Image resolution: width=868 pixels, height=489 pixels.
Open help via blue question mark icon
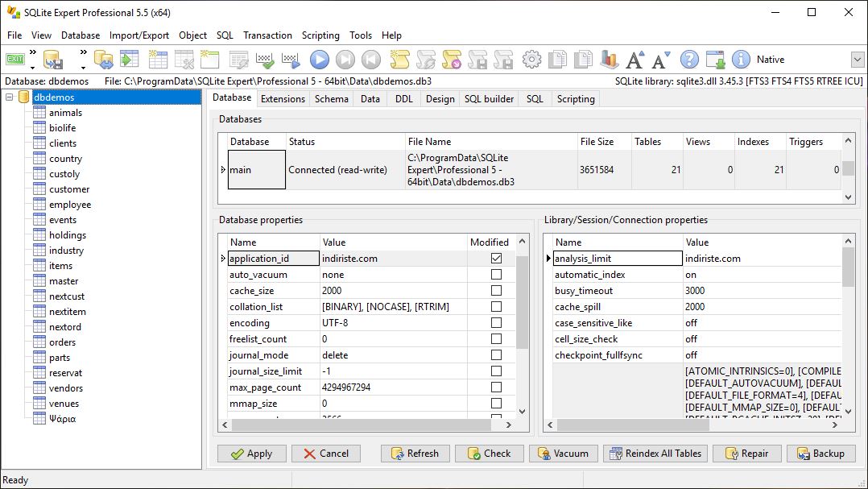click(x=689, y=60)
